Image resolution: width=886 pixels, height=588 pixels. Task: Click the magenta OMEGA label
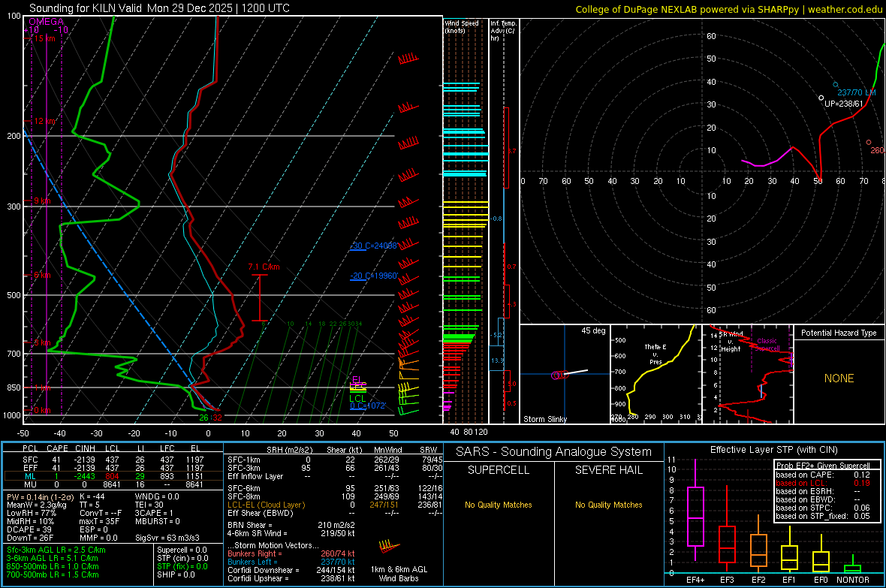pyautogui.click(x=47, y=22)
